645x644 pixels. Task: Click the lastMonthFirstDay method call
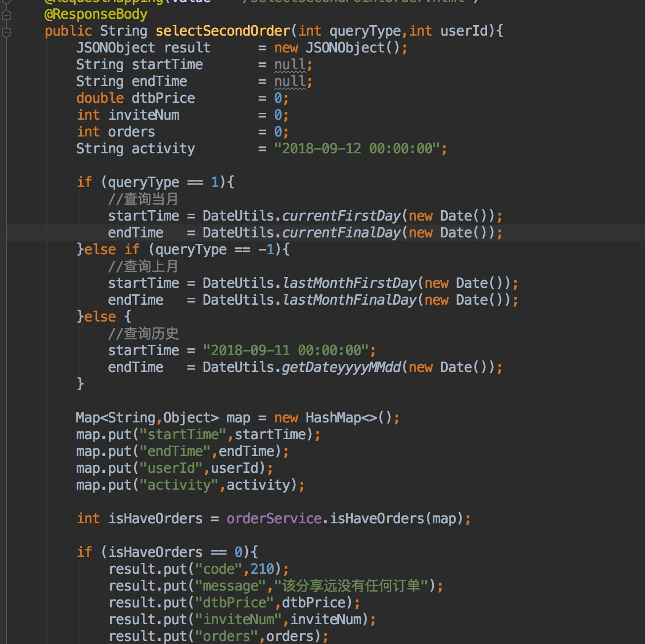[349, 283]
